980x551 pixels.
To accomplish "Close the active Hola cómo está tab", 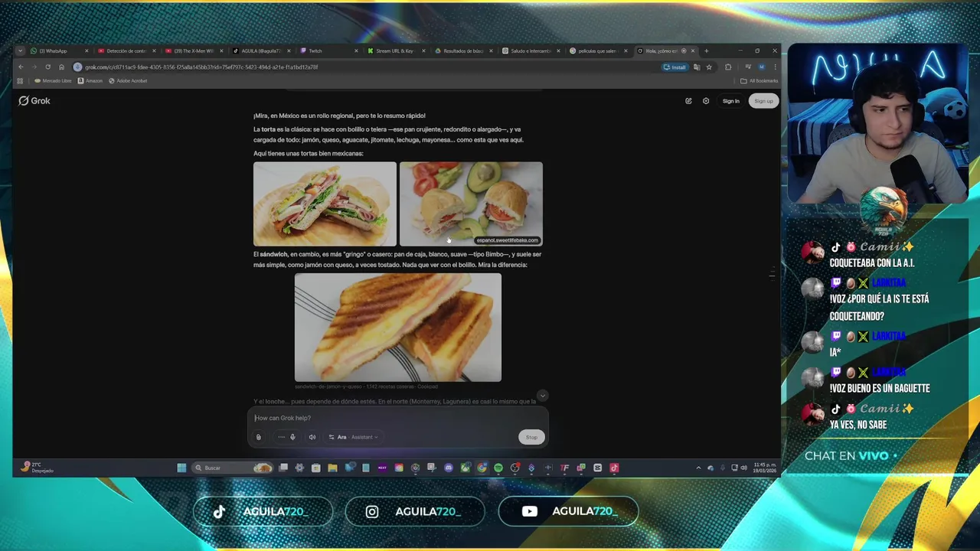I will (x=693, y=51).
